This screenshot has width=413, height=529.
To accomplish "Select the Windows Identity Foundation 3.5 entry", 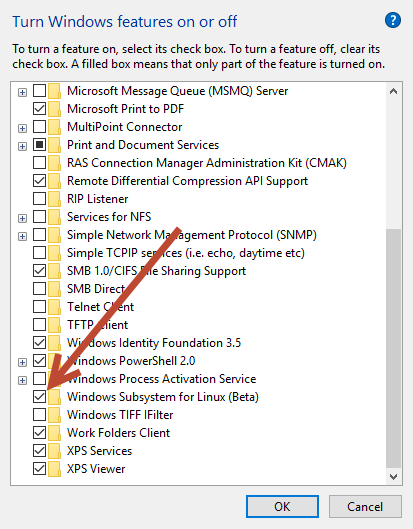I will (x=154, y=343).
